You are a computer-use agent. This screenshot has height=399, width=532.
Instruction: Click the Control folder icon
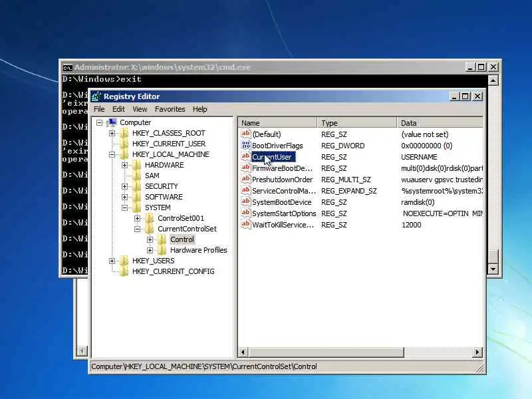162,239
